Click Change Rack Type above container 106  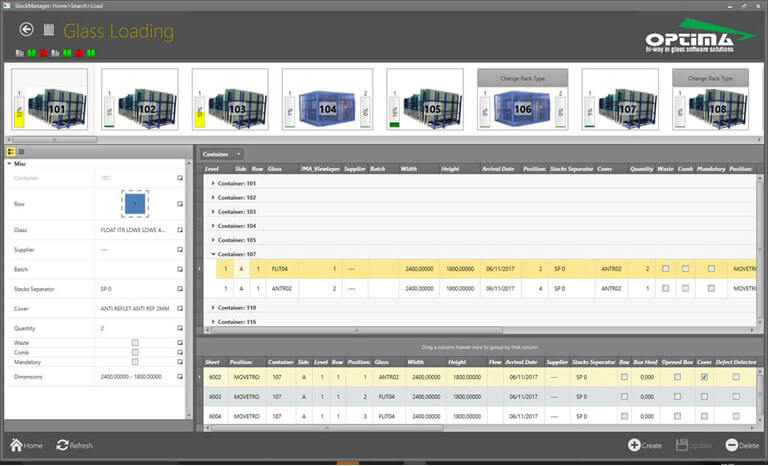[x=522, y=77]
